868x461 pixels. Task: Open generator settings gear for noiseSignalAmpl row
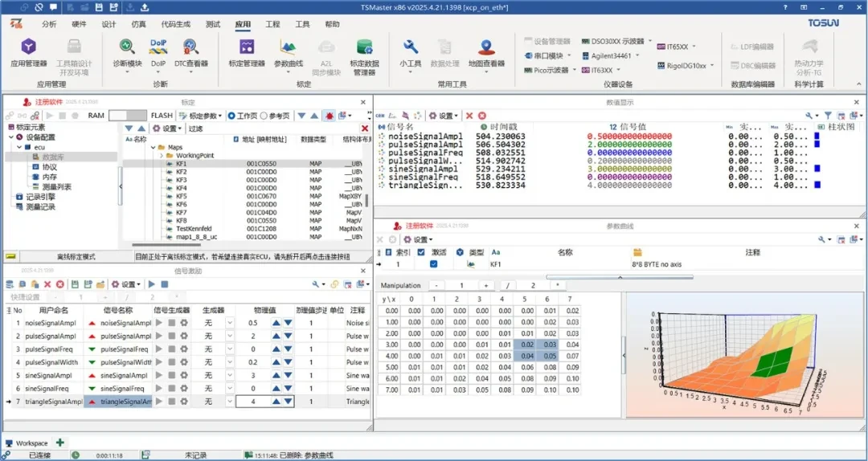tap(184, 323)
